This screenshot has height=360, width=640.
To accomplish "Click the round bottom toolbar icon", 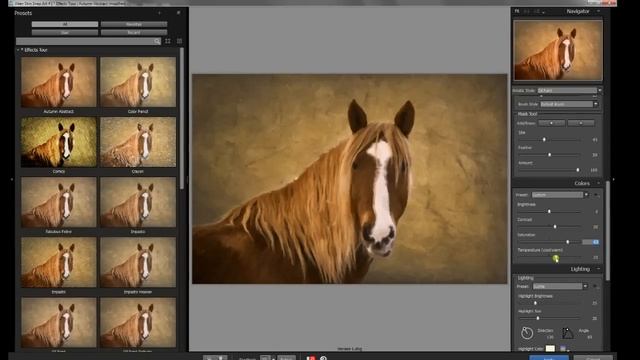I will 323,358.
